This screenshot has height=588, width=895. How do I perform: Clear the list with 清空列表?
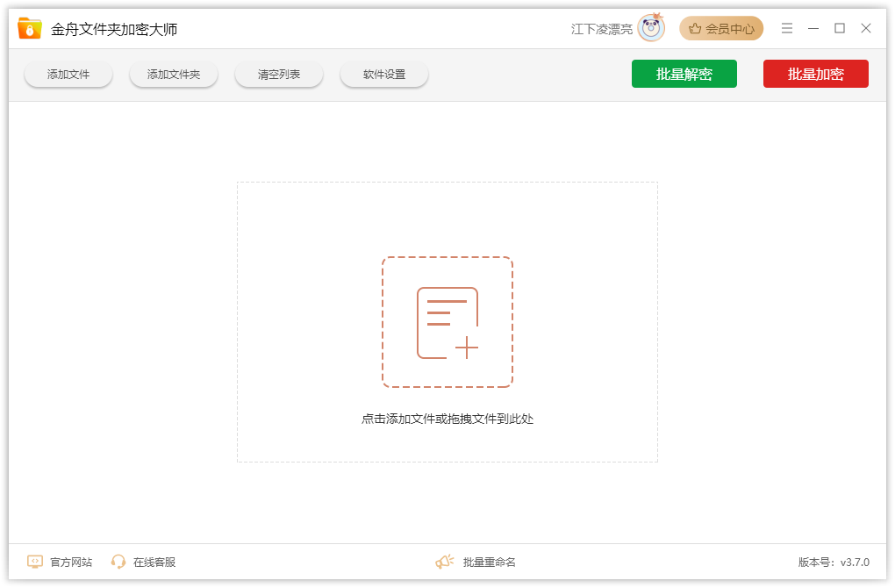[279, 75]
